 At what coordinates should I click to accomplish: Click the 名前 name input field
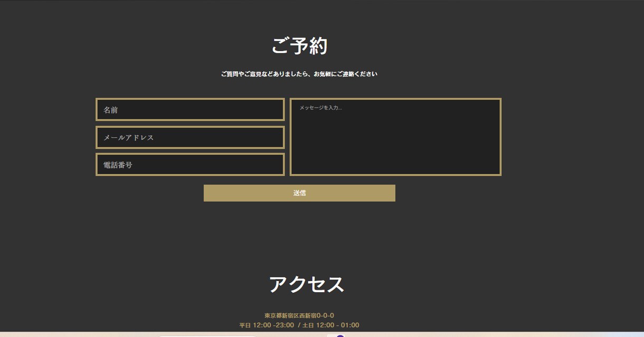[x=190, y=110]
